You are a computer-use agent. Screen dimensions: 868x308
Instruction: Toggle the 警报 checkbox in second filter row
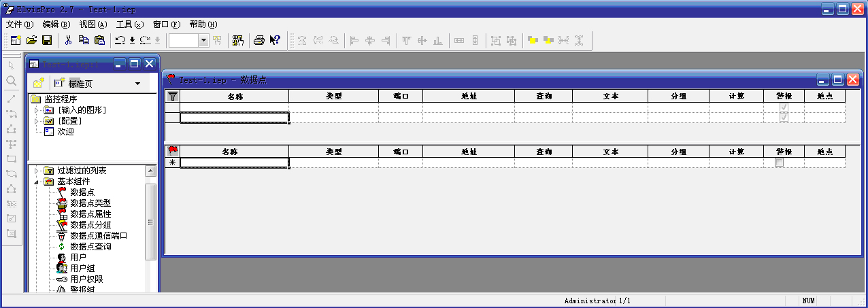(x=784, y=118)
